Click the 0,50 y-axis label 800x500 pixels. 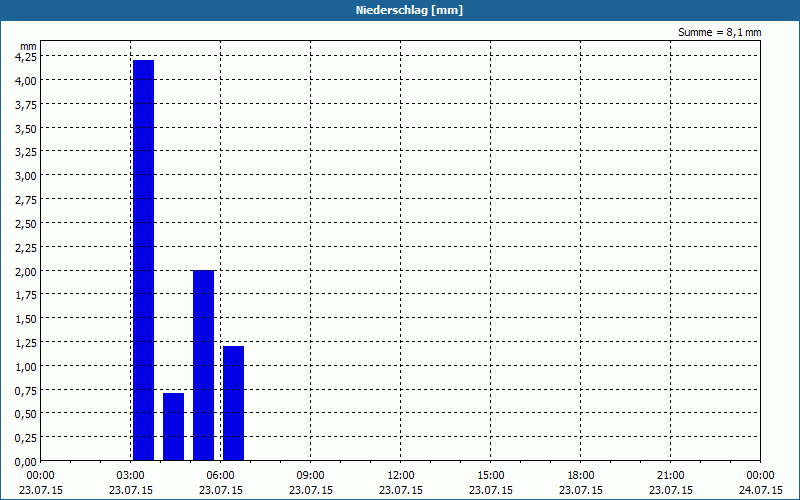[26, 414]
